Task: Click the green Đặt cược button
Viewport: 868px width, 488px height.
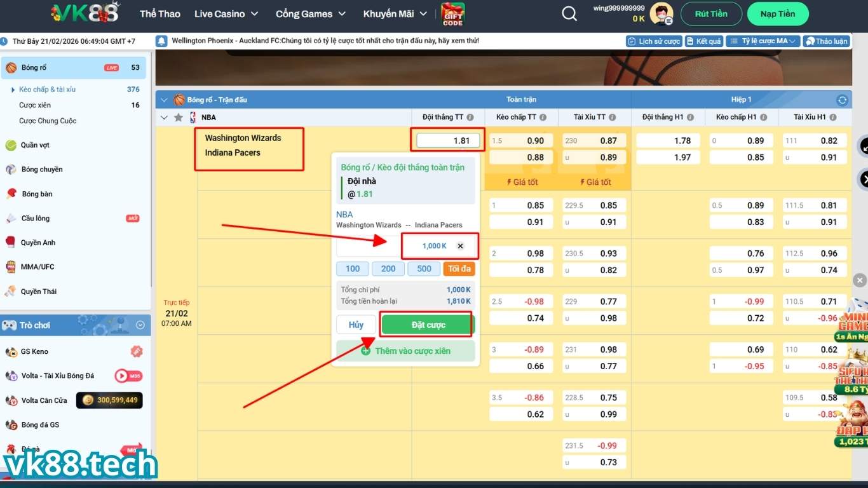Action: [x=428, y=325]
